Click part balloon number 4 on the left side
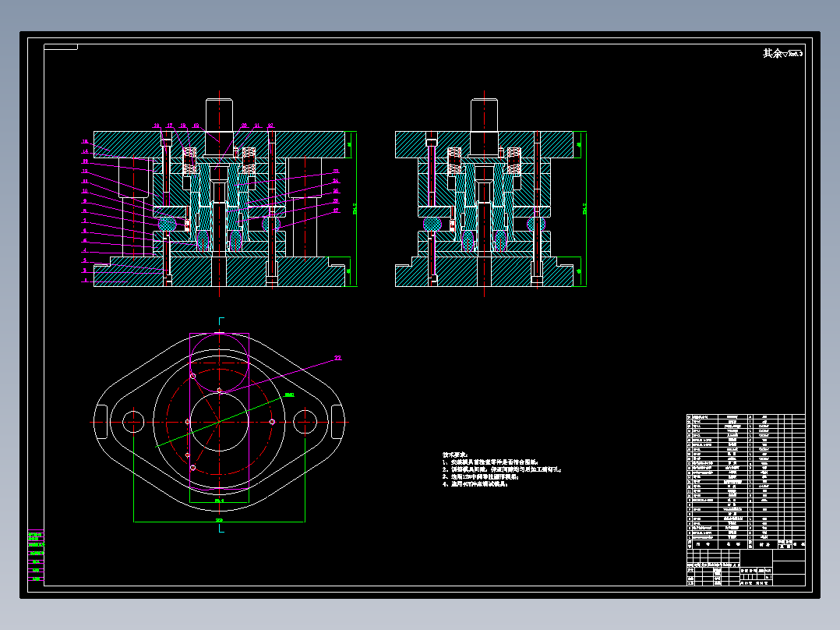 (x=85, y=250)
